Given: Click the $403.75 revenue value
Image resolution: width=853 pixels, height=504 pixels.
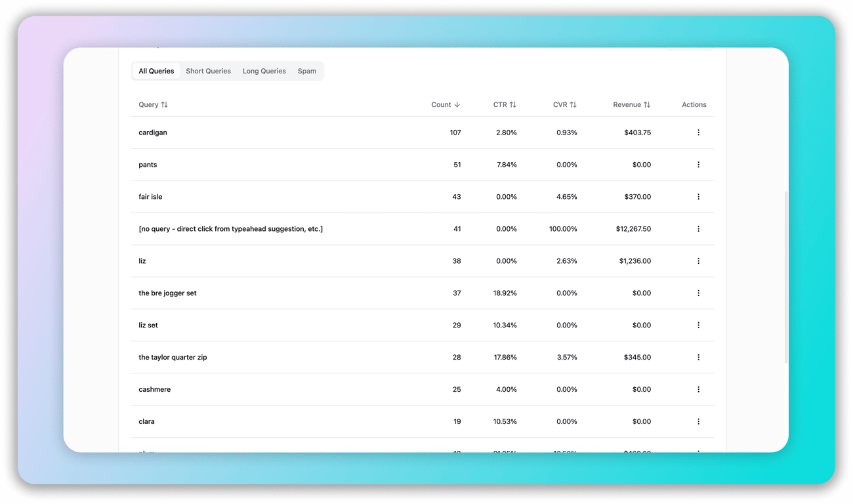Looking at the screenshot, I should click(638, 133).
